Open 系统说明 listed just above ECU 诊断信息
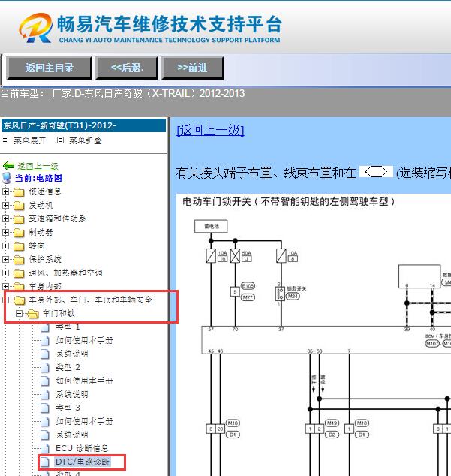Image resolution: width=451 pixels, height=476 pixels. click(x=72, y=435)
